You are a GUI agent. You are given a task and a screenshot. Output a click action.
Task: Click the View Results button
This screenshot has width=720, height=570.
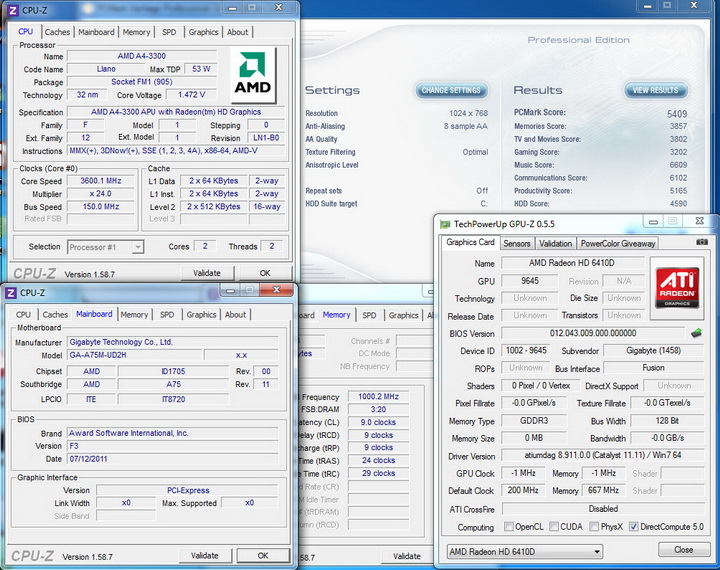point(655,90)
